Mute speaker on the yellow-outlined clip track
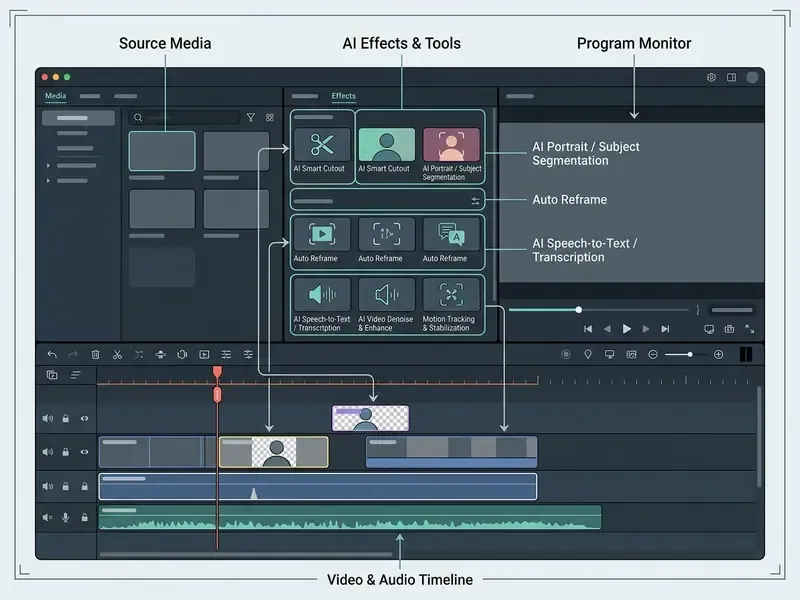 coord(47,452)
